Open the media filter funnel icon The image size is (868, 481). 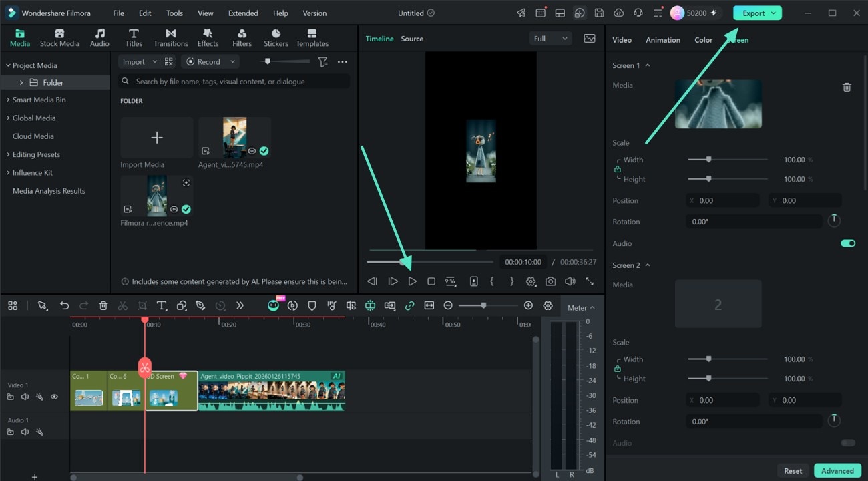coord(323,61)
